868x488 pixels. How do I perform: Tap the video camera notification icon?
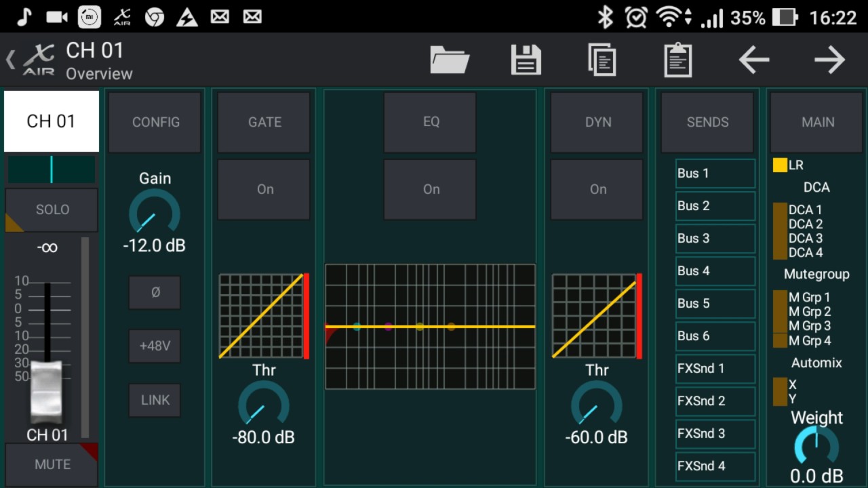(x=57, y=17)
